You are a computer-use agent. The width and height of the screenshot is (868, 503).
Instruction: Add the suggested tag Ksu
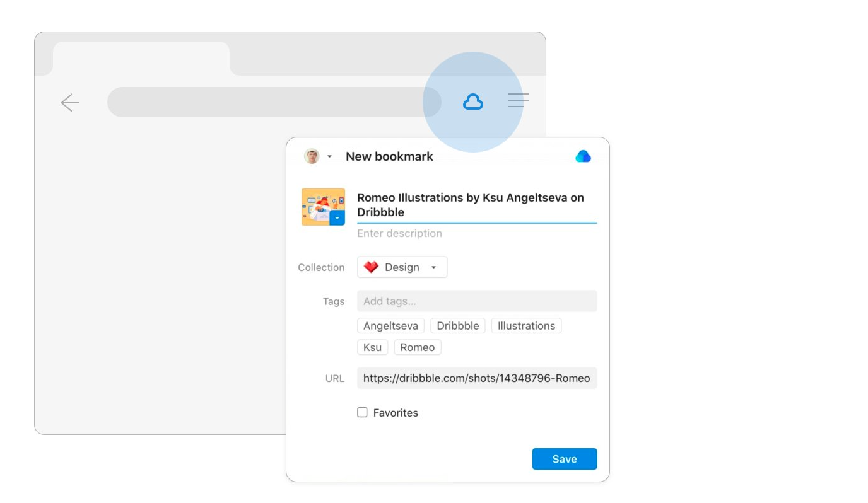click(x=372, y=347)
